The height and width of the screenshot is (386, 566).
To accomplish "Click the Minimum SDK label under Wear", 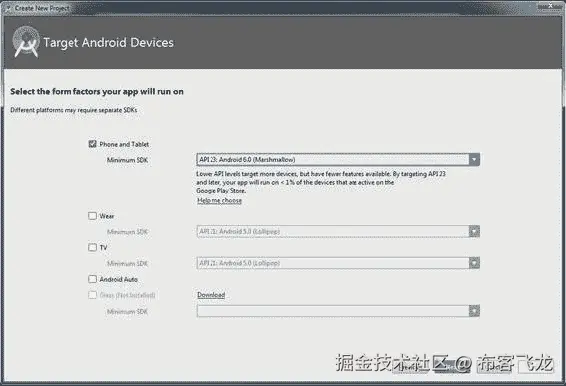I will (127, 232).
